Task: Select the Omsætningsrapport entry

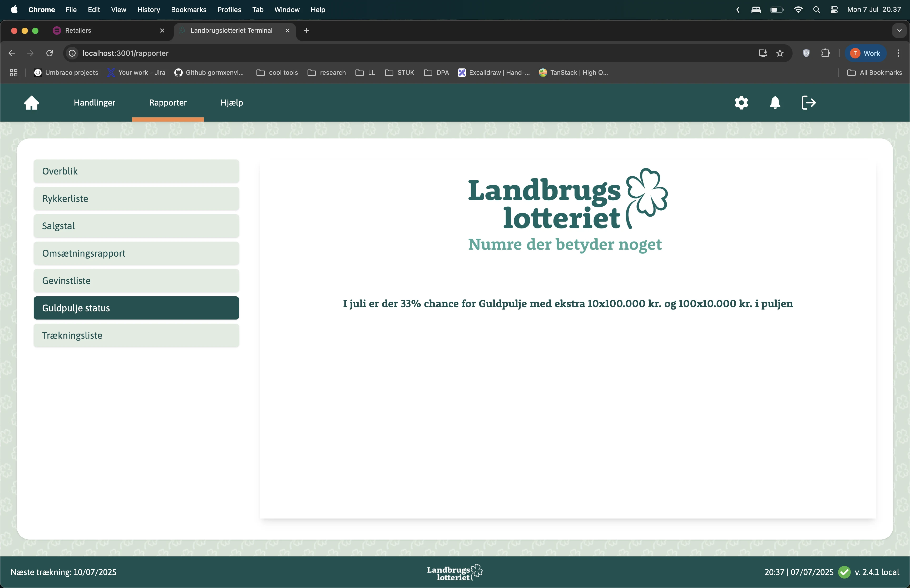Action: point(136,253)
